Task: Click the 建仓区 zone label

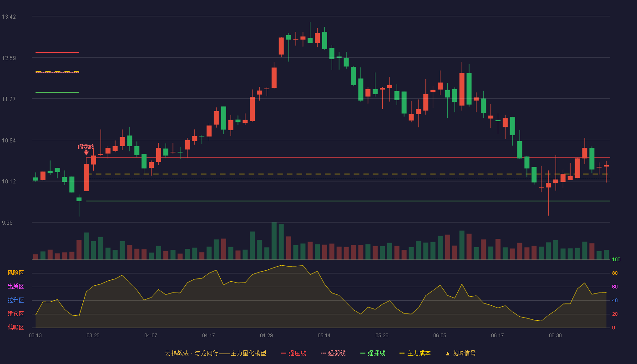Action: coord(15,314)
